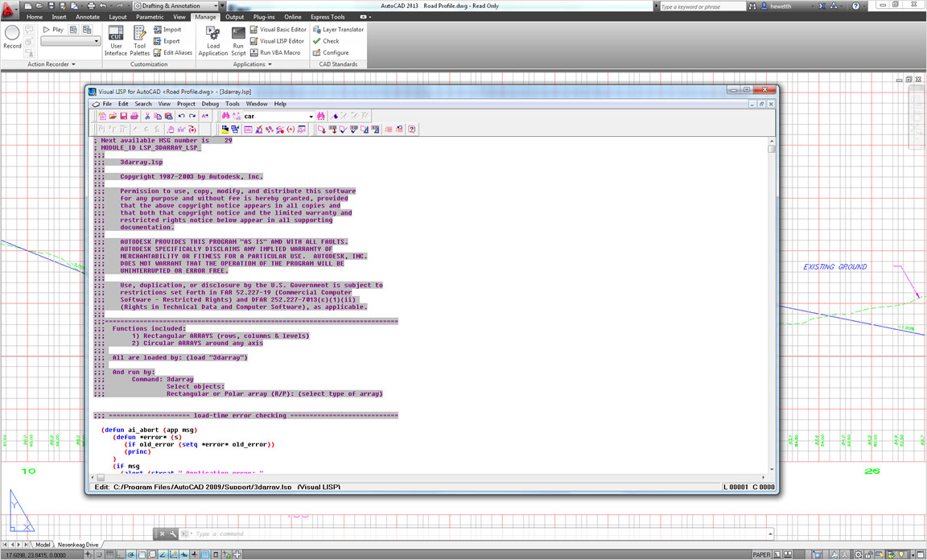
Task: Click Visual Basic Editor button
Action: (278, 30)
